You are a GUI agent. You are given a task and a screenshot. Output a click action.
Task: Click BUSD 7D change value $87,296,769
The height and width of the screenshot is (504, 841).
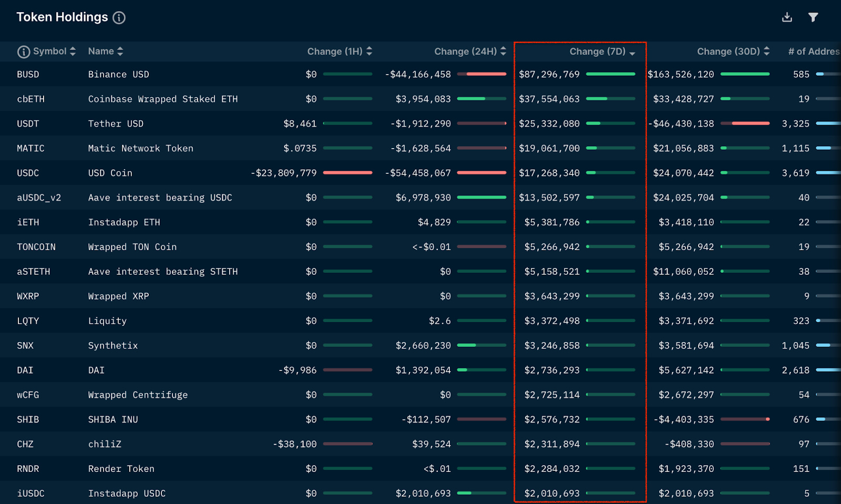pyautogui.click(x=549, y=74)
